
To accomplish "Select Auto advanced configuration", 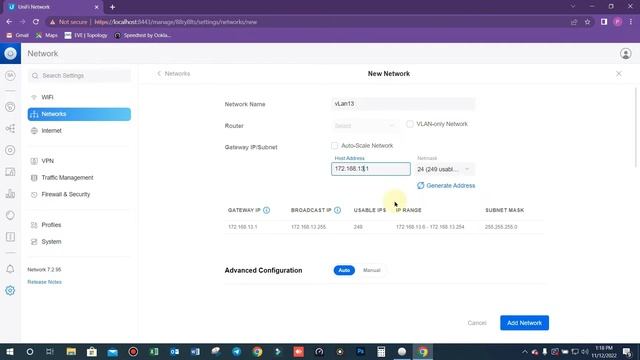I will [344, 270].
